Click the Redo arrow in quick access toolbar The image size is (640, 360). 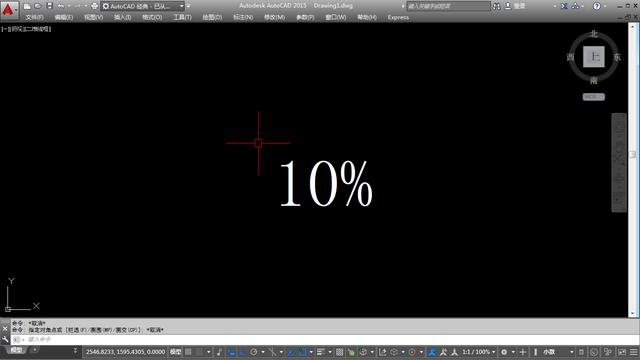78,6
